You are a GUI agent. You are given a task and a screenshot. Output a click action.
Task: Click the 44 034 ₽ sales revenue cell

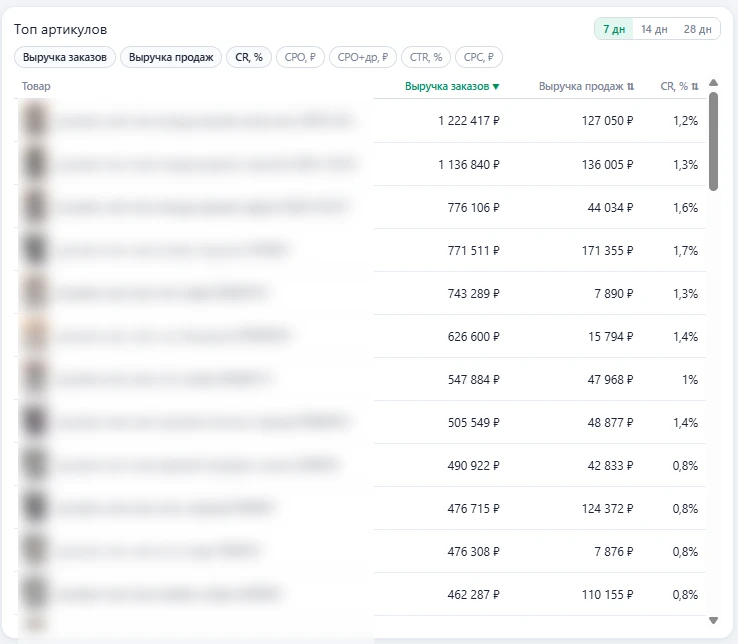(610, 208)
